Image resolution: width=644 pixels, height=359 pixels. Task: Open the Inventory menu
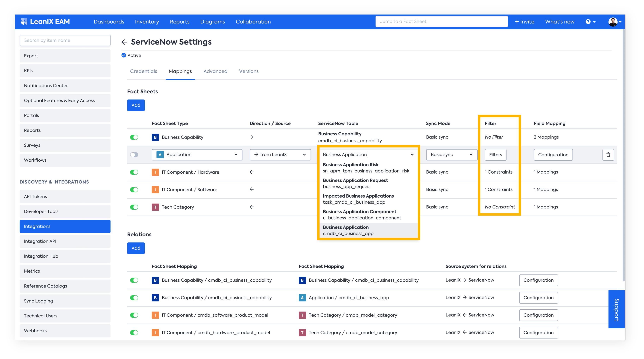pos(147,22)
